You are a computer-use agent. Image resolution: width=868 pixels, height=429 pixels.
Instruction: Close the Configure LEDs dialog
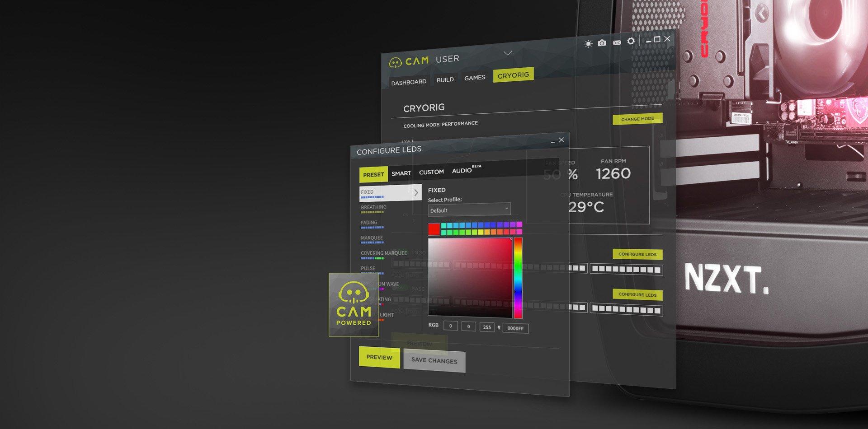(561, 140)
